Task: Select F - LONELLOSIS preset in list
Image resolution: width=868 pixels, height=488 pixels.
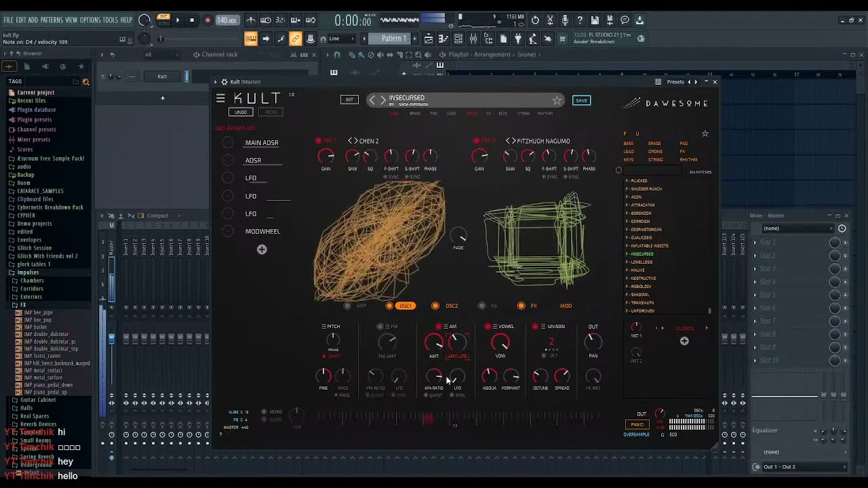Action: coord(641,262)
